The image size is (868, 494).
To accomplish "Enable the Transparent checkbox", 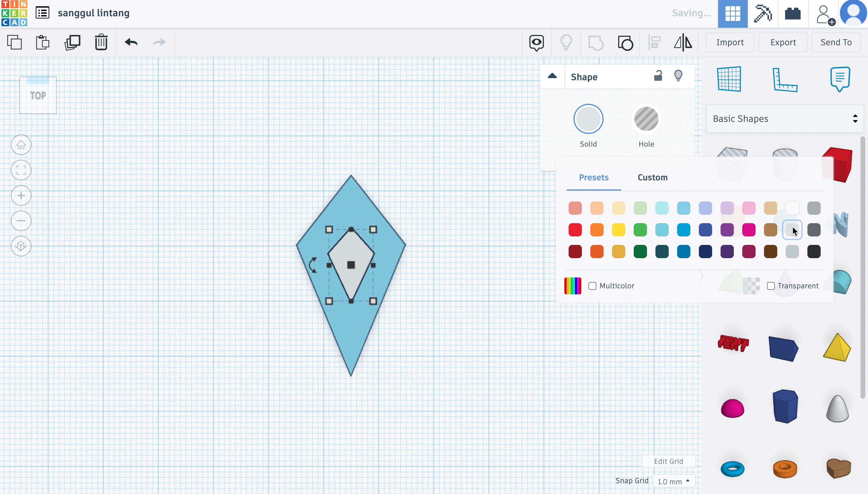I will [x=771, y=286].
